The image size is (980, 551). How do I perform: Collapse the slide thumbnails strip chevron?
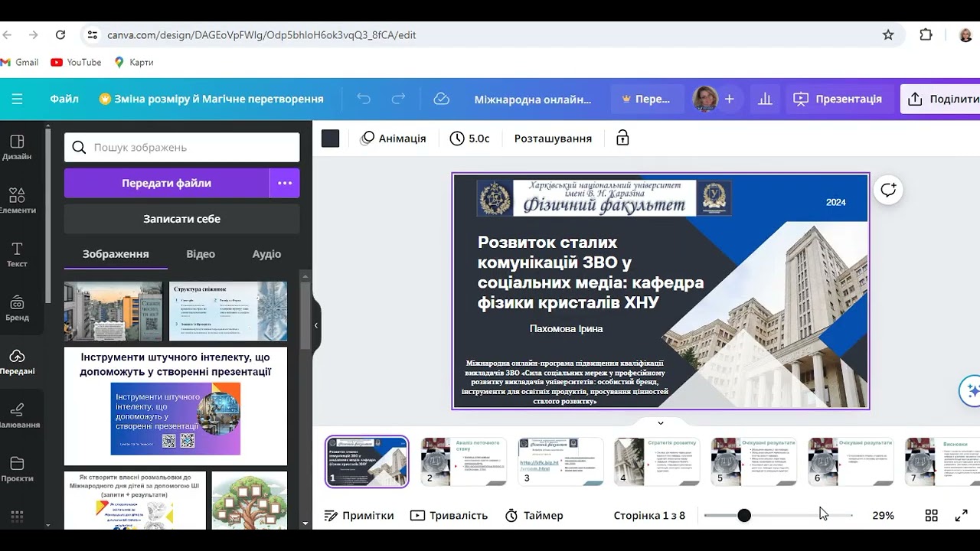pyautogui.click(x=661, y=423)
